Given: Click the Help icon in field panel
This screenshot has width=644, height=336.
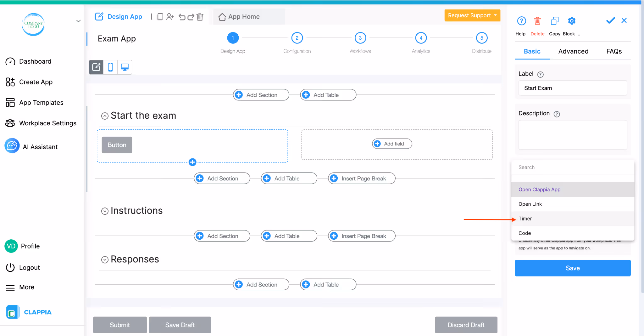Looking at the screenshot, I should [x=521, y=21].
